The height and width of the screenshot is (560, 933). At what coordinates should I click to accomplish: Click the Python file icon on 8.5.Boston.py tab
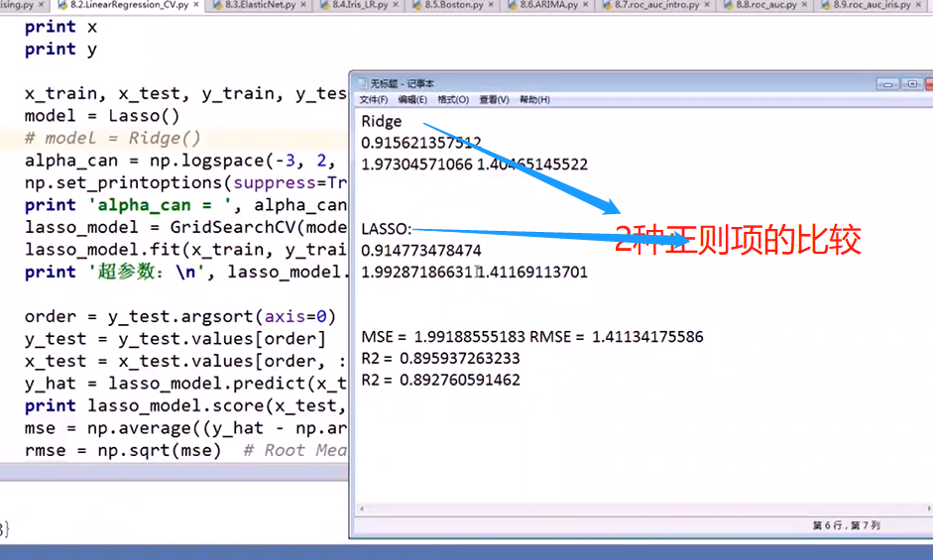coord(417,5)
